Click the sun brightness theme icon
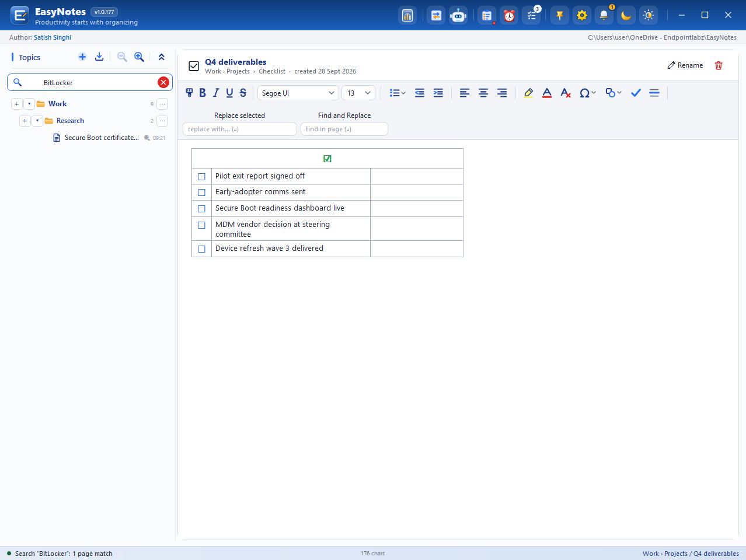 coord(649,16)
